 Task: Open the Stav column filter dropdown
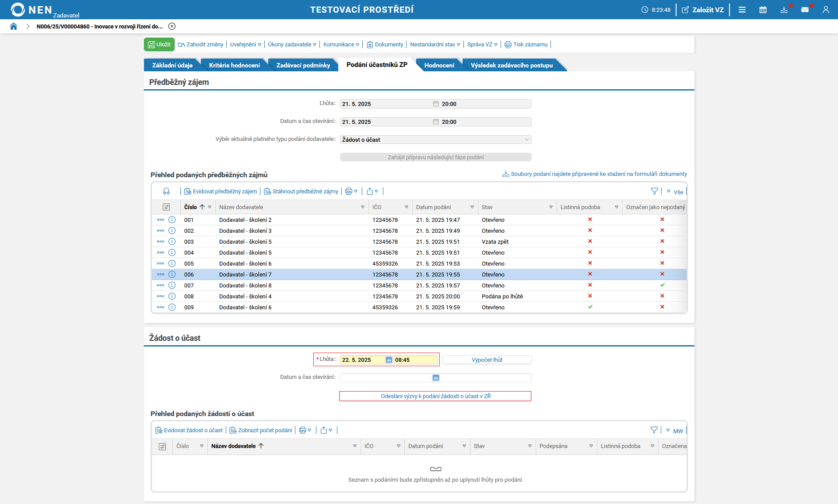click(550, 207)
